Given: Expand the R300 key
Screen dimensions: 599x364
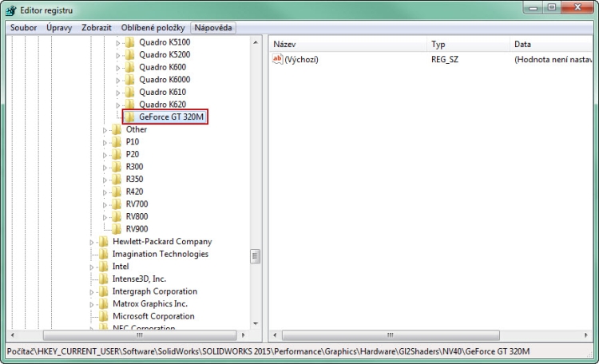Looking at the screenshot, I should 105,168.
